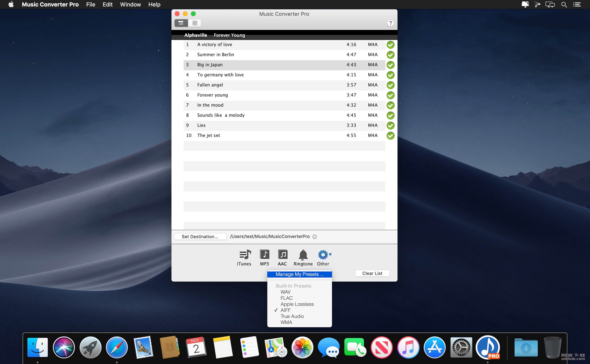Open Photos from the Dock
The width and height of the screenshot is (590, 364).
(x=302, y=347)
